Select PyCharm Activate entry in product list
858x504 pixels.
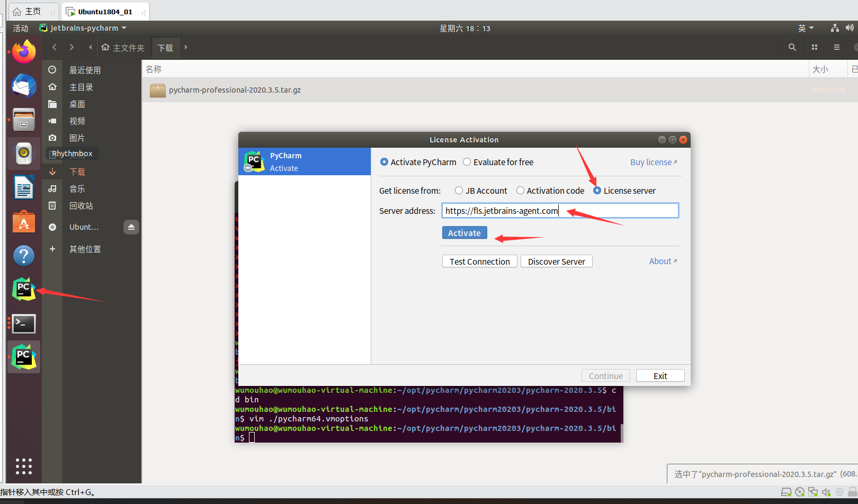pyautogui.click(x=305, y=161)
